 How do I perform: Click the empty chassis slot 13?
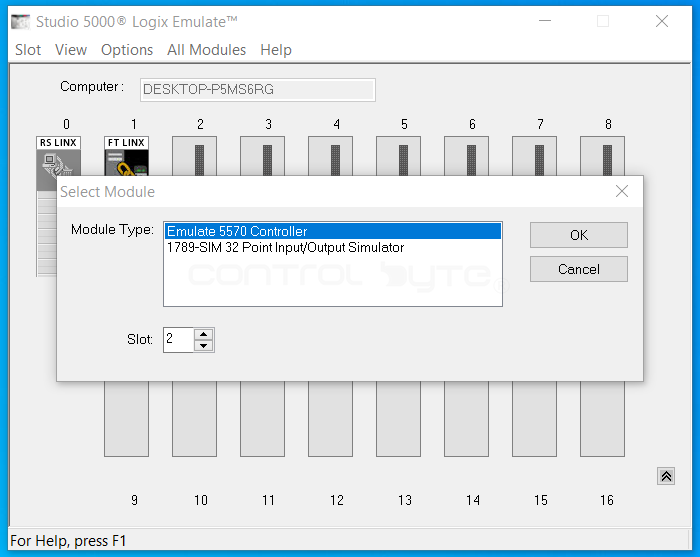pyautogui.click(x=398, y=419)
